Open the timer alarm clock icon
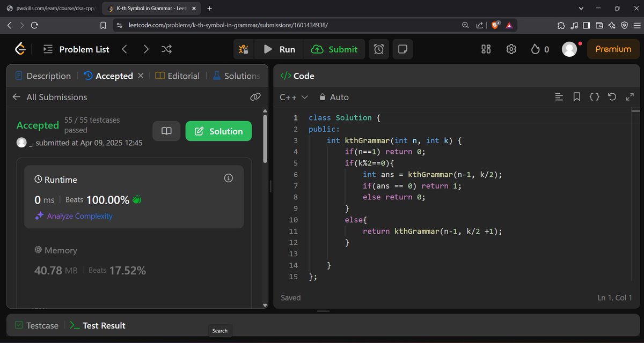 [x=379, y=49]
